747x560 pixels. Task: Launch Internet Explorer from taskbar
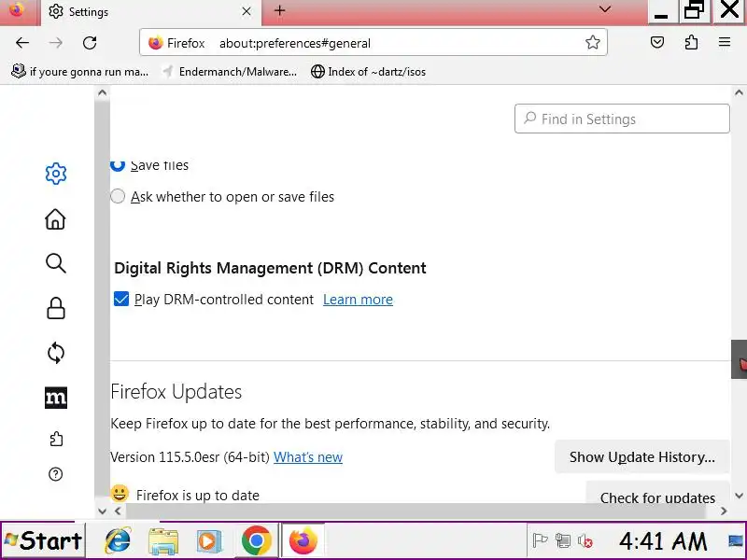tap(118, 540)
